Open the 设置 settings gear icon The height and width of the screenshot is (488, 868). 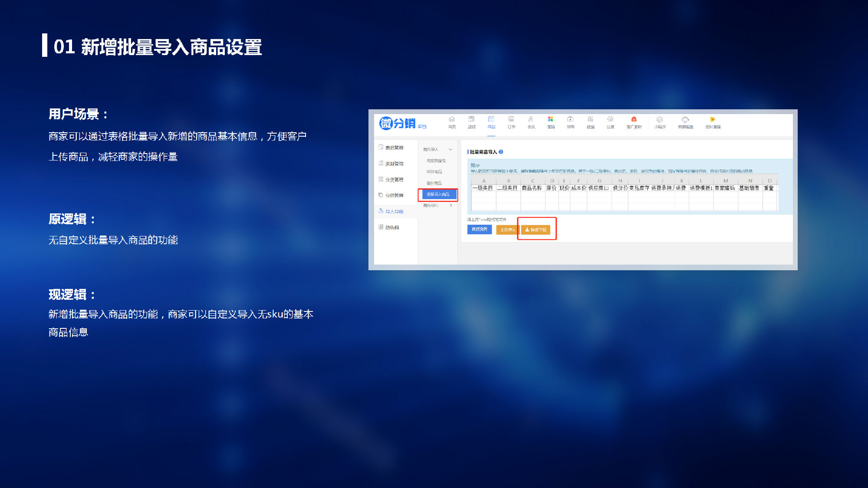pyautogui.click(x=610, y=119)
